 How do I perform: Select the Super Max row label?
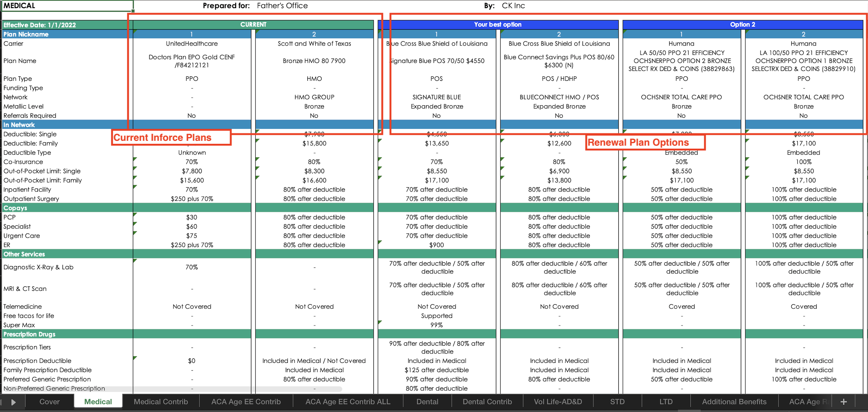(19, 325)
